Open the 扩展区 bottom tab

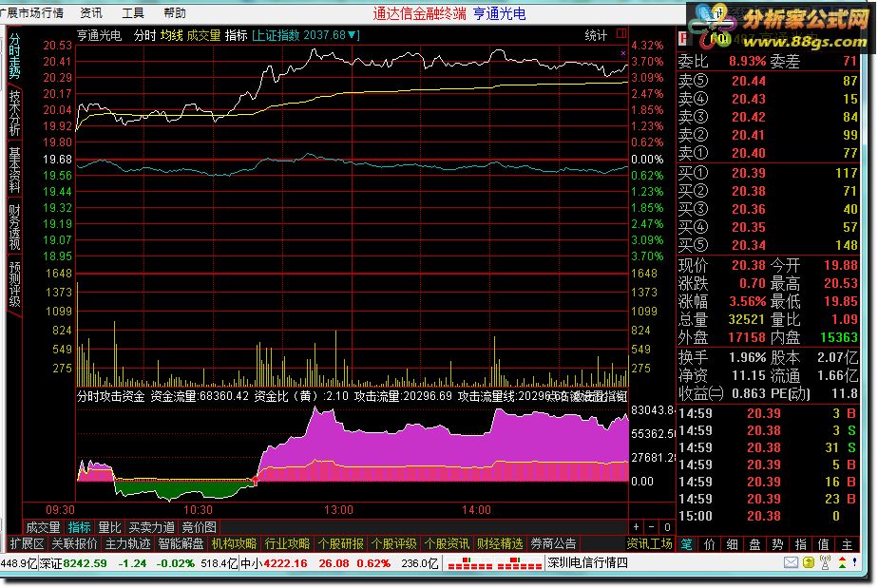27,543
